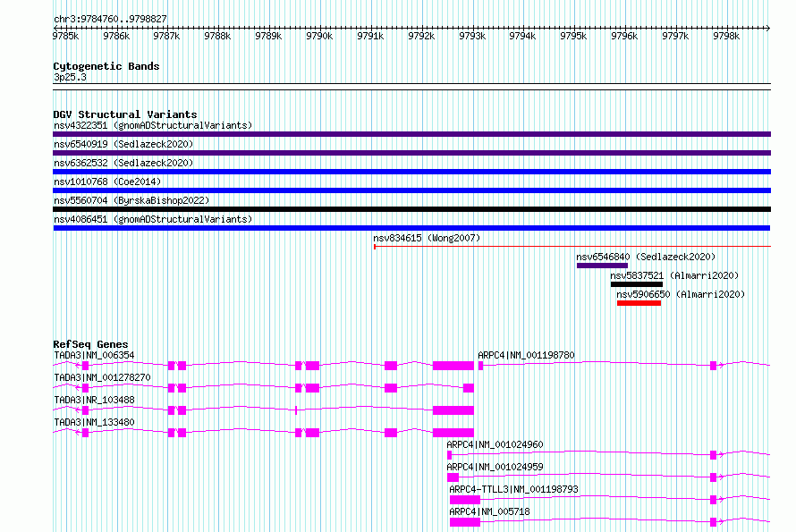The height and width of the screenshot is (532, 796).
Task: Open transcript ARPC4|NM_001024959 label
Action: point(495,467)
